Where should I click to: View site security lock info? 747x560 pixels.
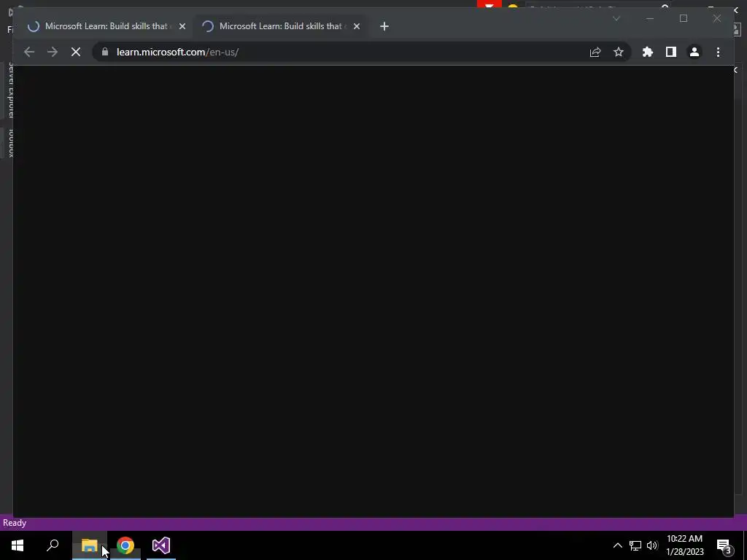pyautogui.click(x=105, y=52)
